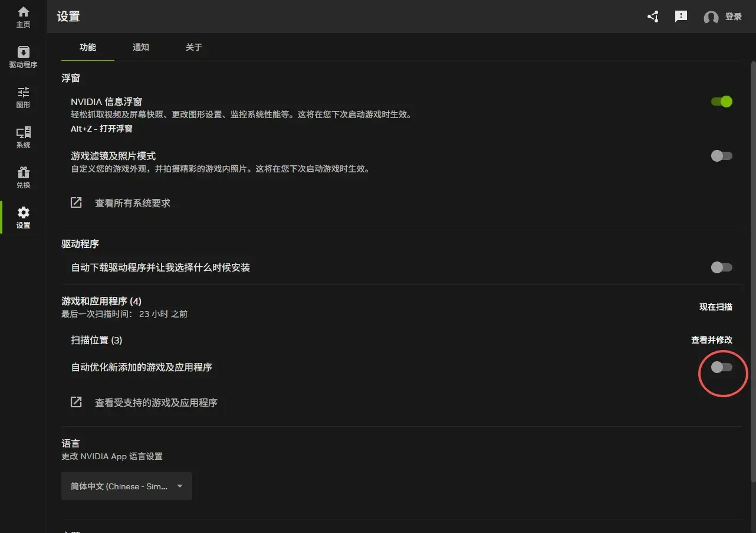
Task: Click the vertical scrollbar on the right
Action: pyautogui.click(x=753, y=272)
